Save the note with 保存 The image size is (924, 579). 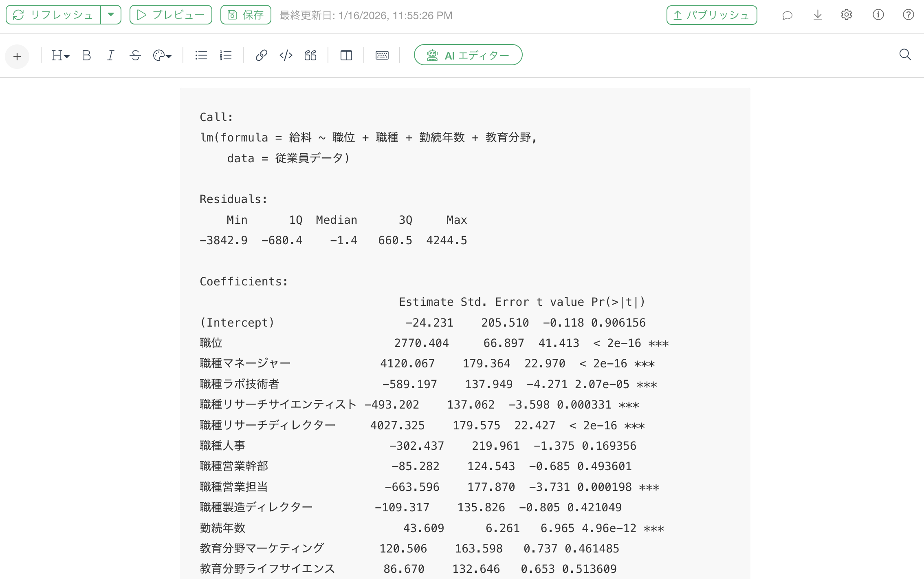246,15
